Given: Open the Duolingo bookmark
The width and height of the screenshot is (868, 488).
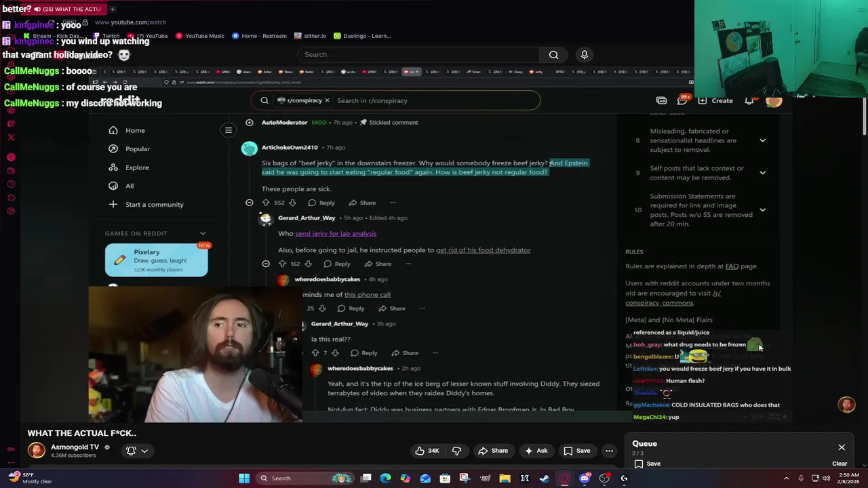Looking at the screenshot, I should tap(362, 36).
